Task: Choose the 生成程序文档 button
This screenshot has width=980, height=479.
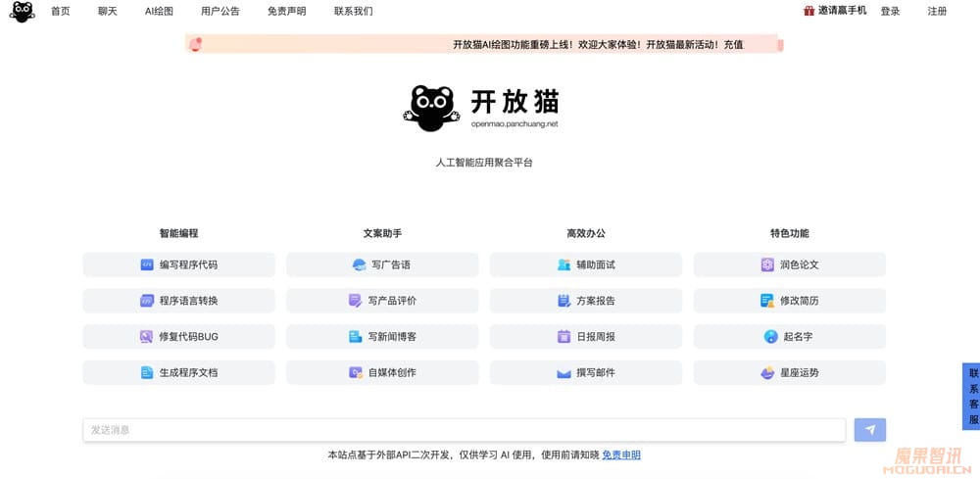Action: (x=178, y=373)
